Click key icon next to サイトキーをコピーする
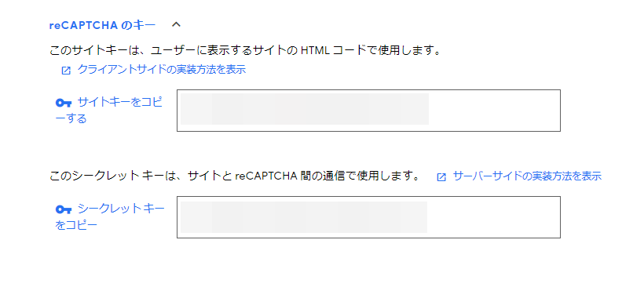This screenshot has height=298, width=644. (x=64, y=103)
